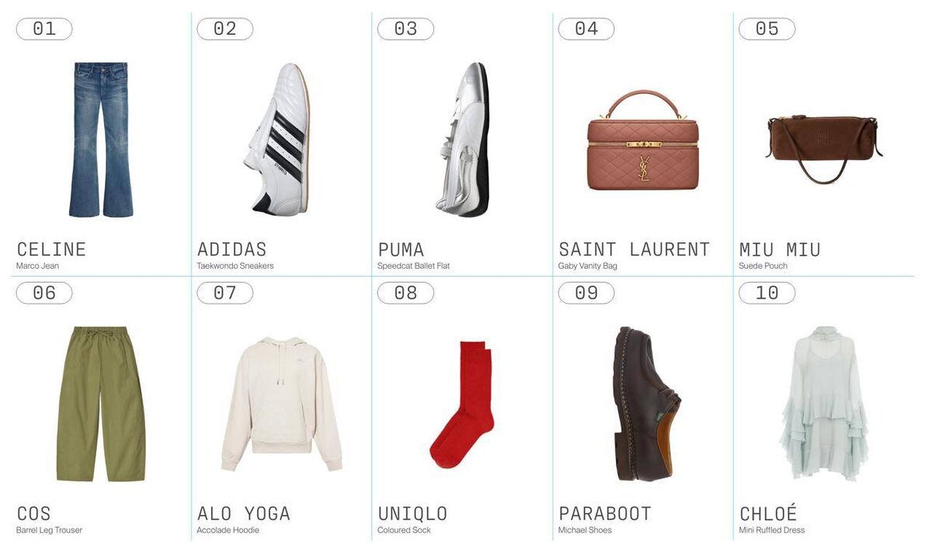Select the 05 number badge

[767, 29]
